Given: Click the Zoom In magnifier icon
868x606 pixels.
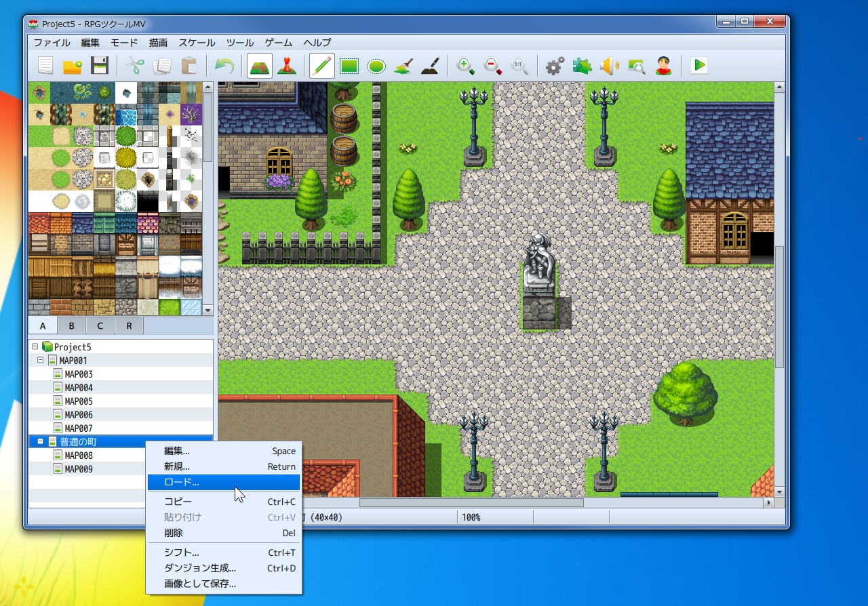Looking at the screenshot, I should coord(465,66).
